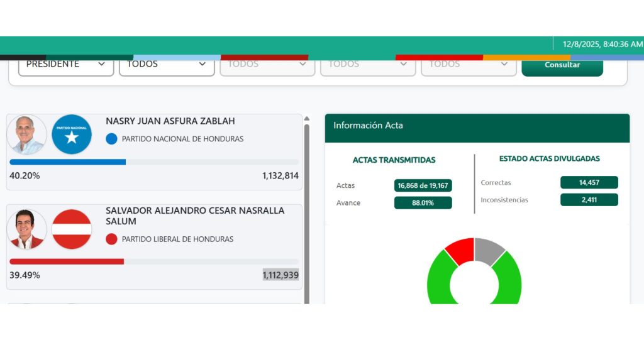This screenshot has height=362, width=644.
Task: Open the third TODOS dropdown
Action: pos(368,65)
